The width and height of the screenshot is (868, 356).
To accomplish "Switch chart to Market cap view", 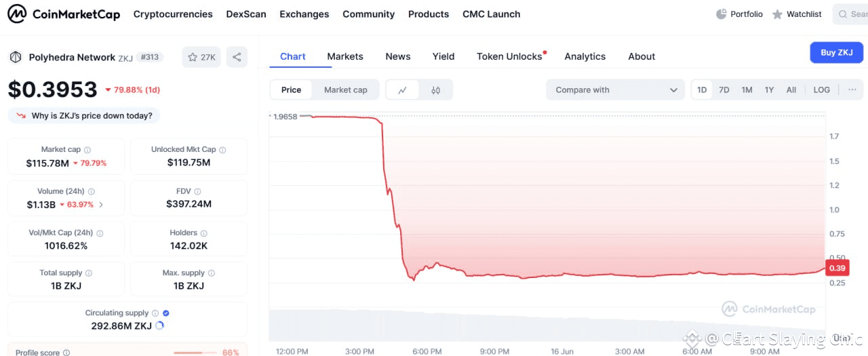I will 346,90.
